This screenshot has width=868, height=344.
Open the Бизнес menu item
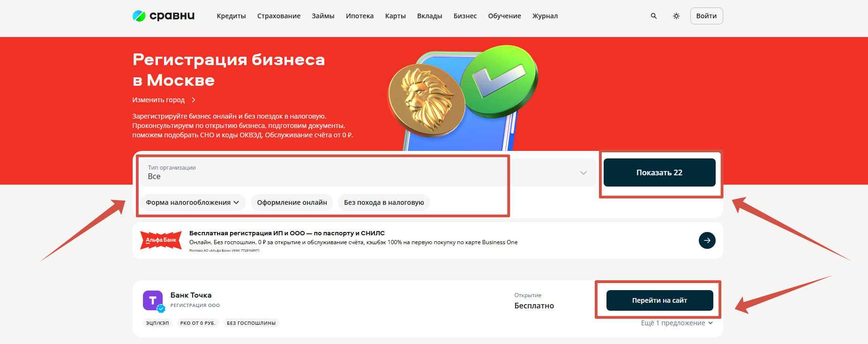[465, 16]
